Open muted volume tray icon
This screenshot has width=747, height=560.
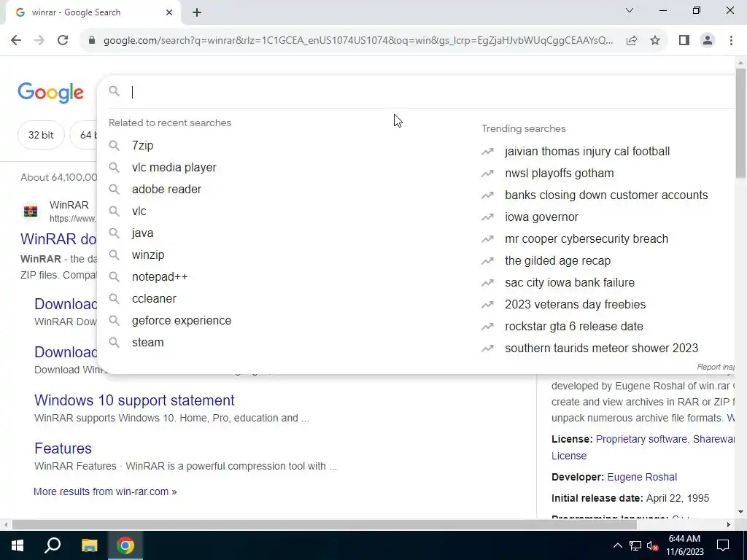(652, 545)
